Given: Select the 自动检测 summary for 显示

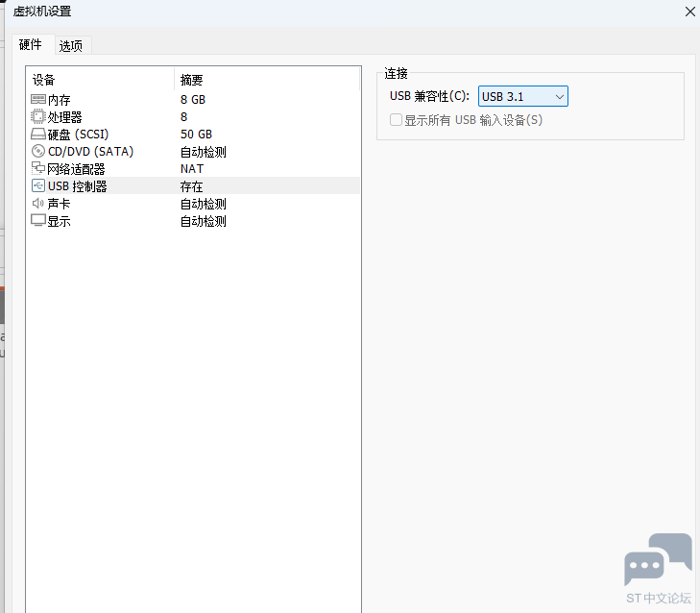Looking at the screenshot, I should tap(204, 221).
